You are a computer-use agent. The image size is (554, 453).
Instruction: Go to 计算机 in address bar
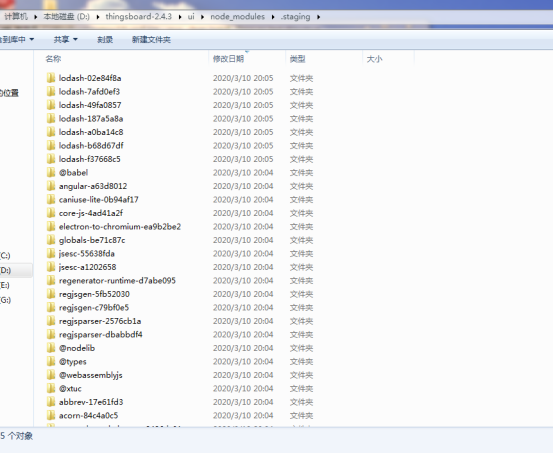(x=16, y=17)
